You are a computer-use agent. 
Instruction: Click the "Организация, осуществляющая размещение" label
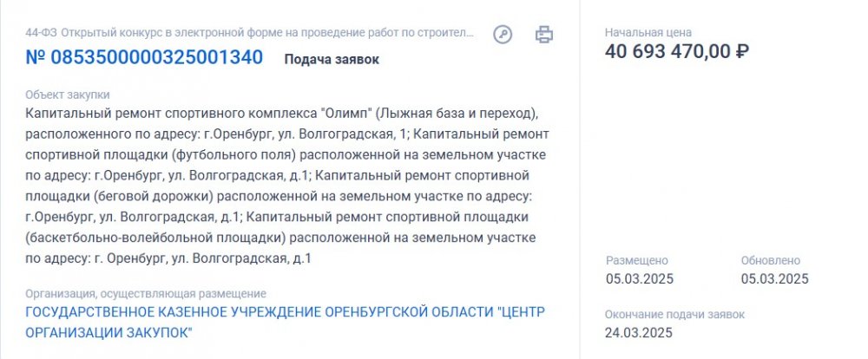click(x=146, y=294)
